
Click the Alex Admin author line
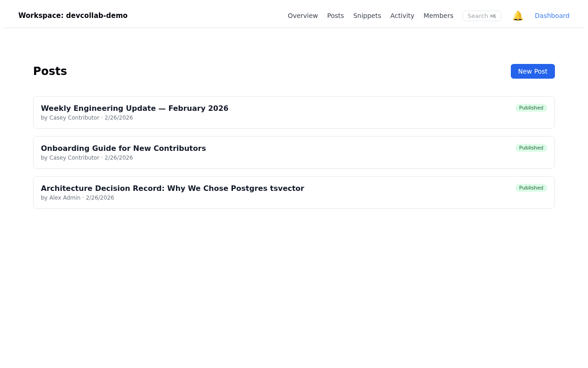[77, 198]
